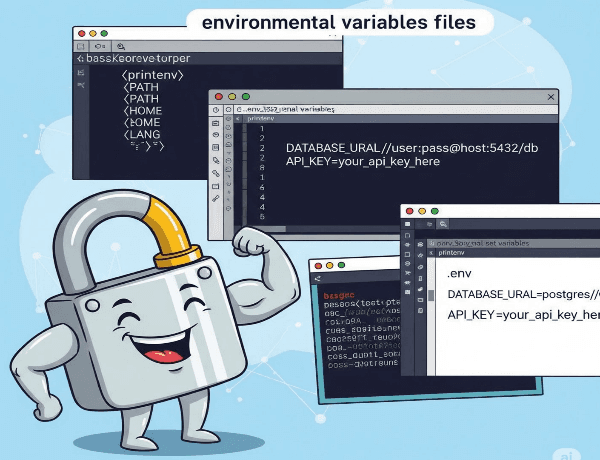Click the back arrow beside the top-left terminal title
The height and width of the screenshot is (460, 600).
[81, 59]
